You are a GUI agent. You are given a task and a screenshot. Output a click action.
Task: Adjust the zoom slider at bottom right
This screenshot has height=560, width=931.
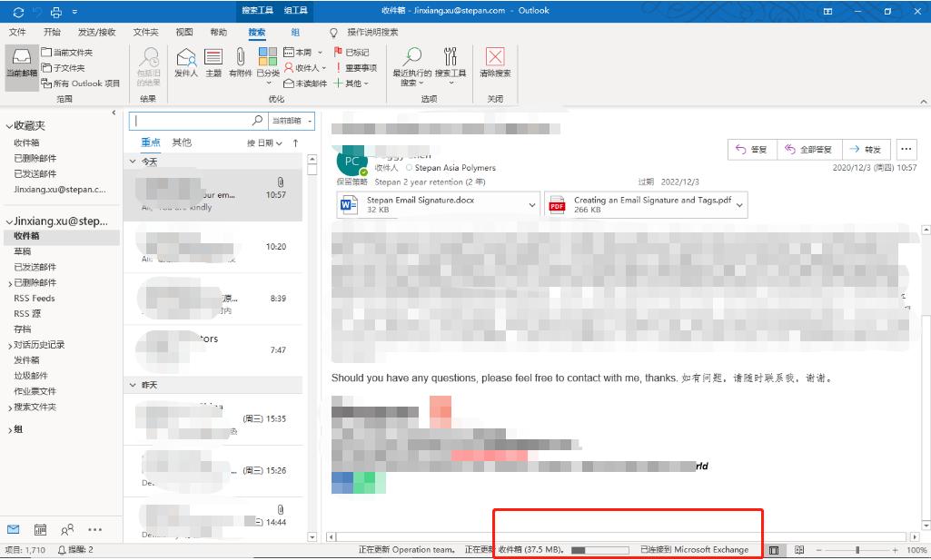pyautogui.click(x=856, y=549)
